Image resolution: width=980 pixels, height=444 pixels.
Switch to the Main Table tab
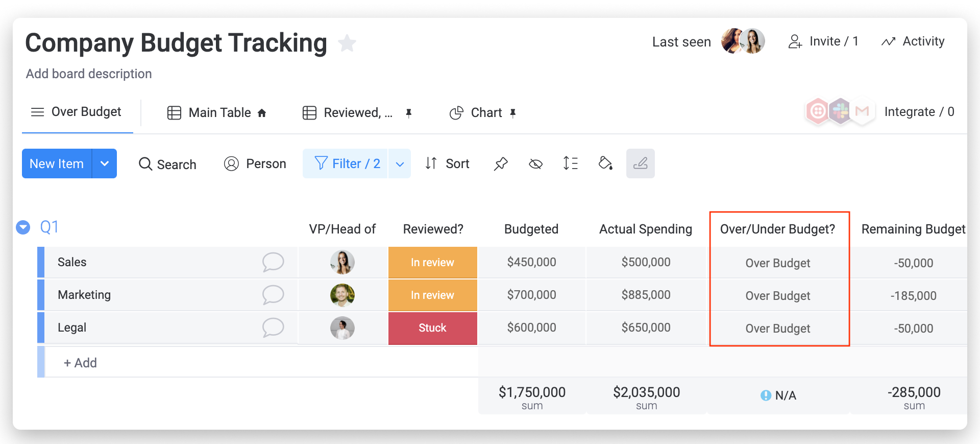[217, 112]
